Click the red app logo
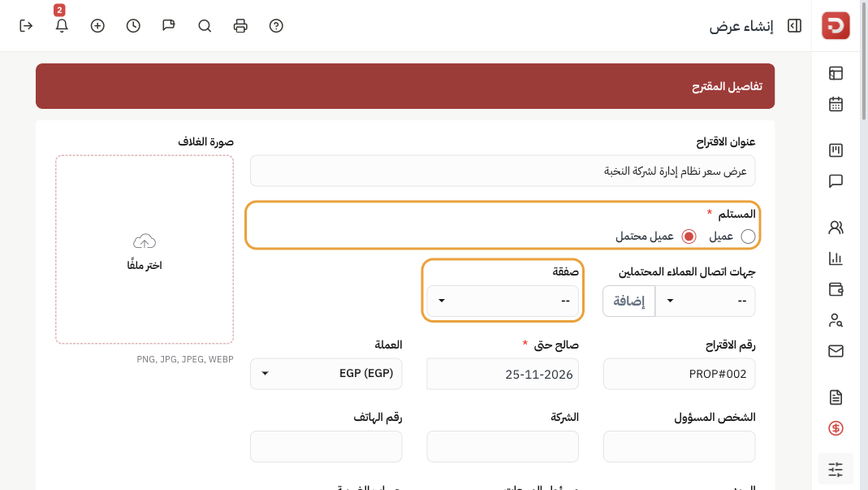Image resolution: width=868 pixels, height=490 pixels. click(x=836, y=25)
